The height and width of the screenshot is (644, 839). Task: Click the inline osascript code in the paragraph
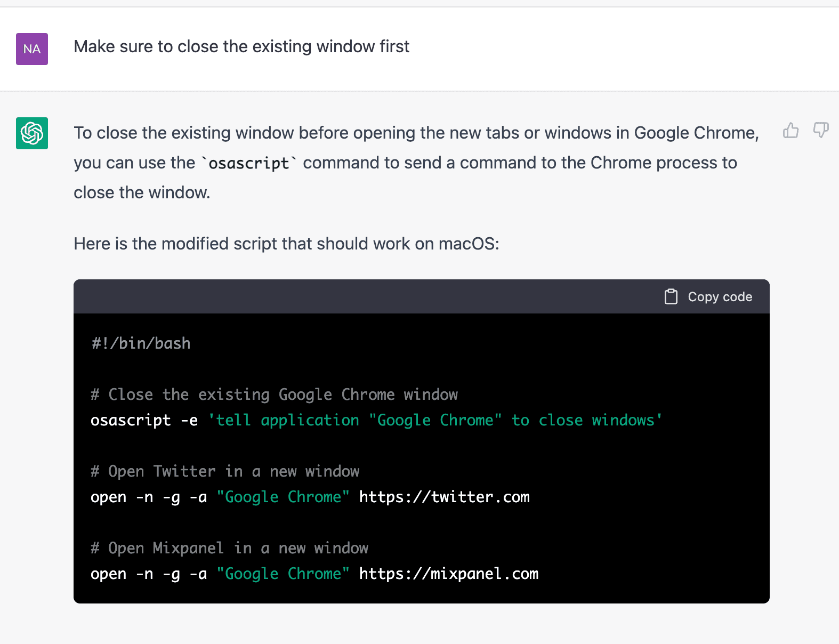pos(248,163)
